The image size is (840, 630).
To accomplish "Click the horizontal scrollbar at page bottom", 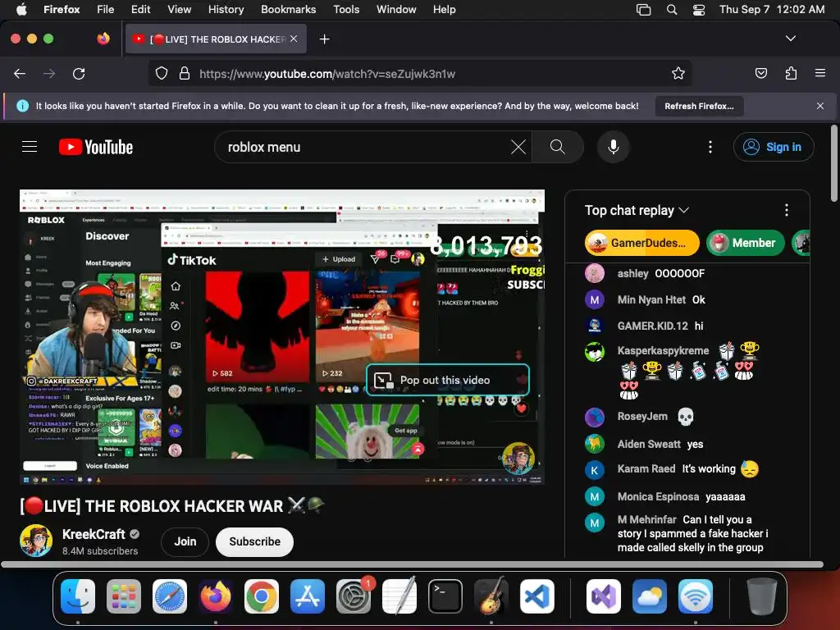I will coord(412,564).
